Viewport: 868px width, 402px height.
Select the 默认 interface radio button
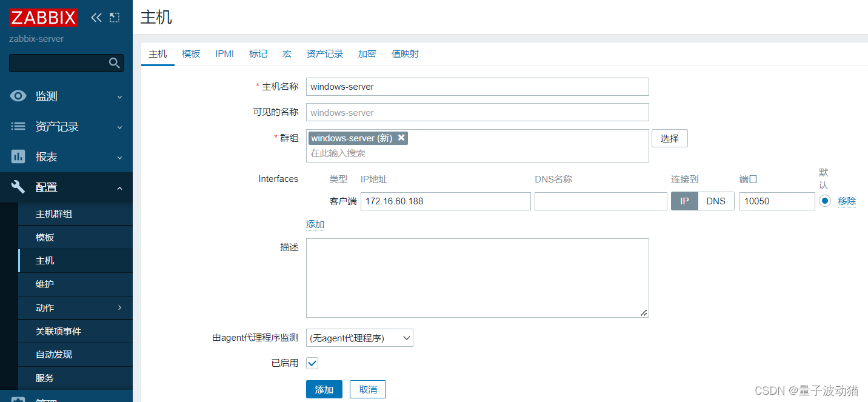coord(824,201)
